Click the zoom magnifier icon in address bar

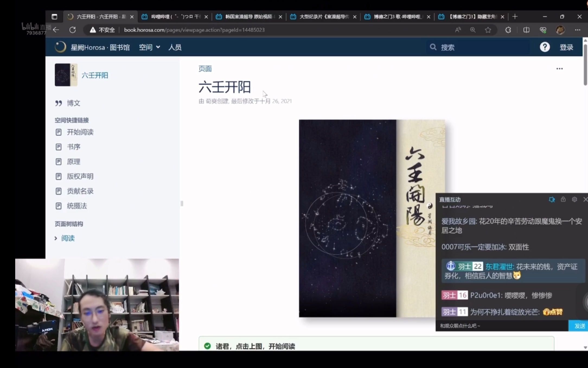473,30
